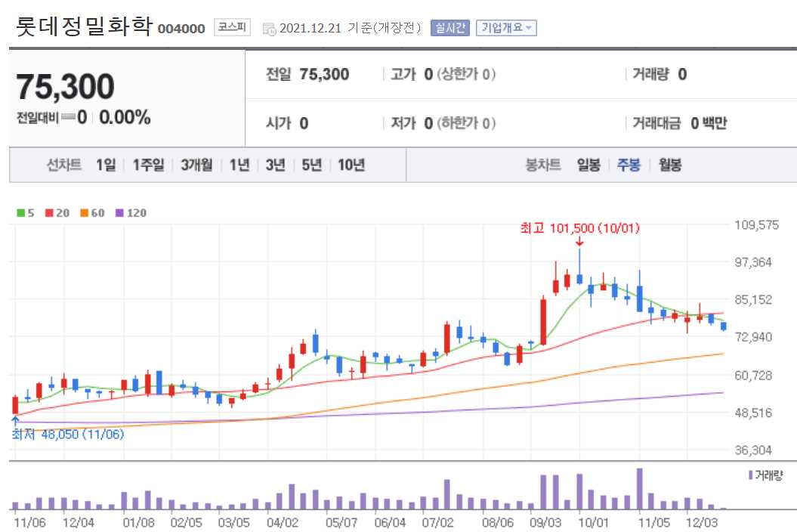Select the 5년 line chart tab
Viewport: 797px width, 532px height.
point(311,165)
